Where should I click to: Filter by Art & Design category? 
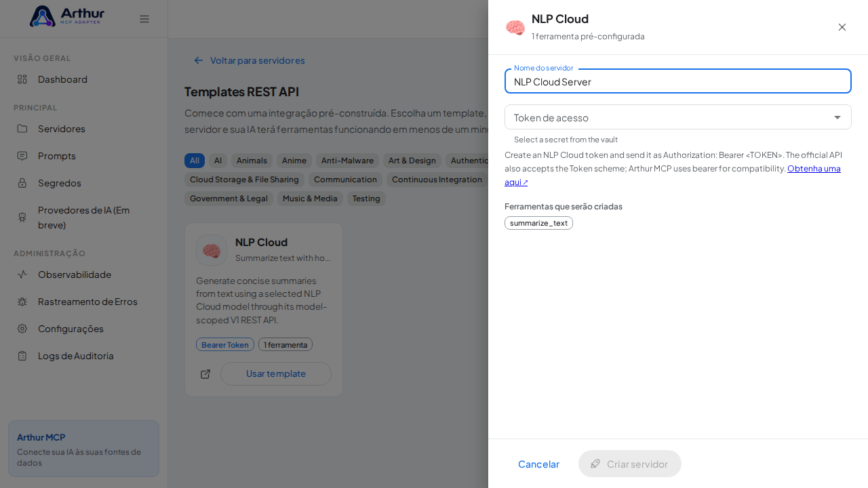412,161
